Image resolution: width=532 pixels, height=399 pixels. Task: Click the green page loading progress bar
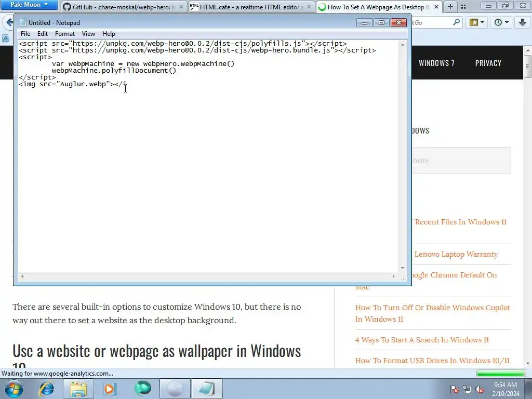[501, 374]
